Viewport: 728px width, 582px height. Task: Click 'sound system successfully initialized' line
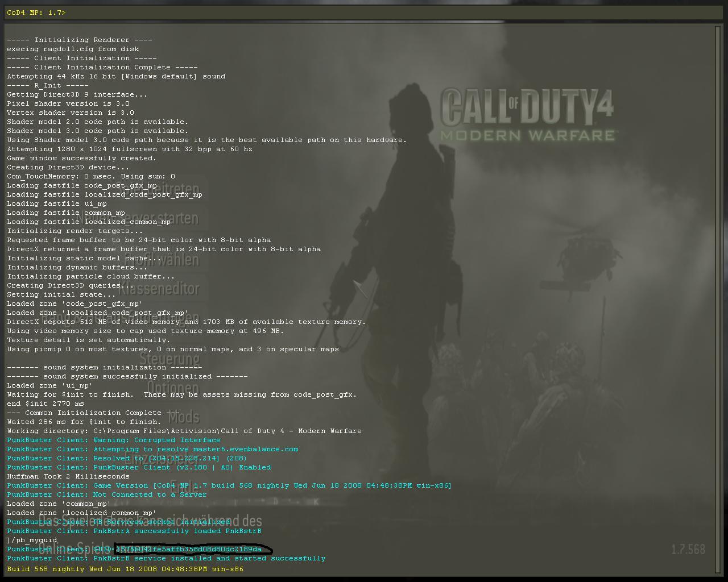point(127,376)
